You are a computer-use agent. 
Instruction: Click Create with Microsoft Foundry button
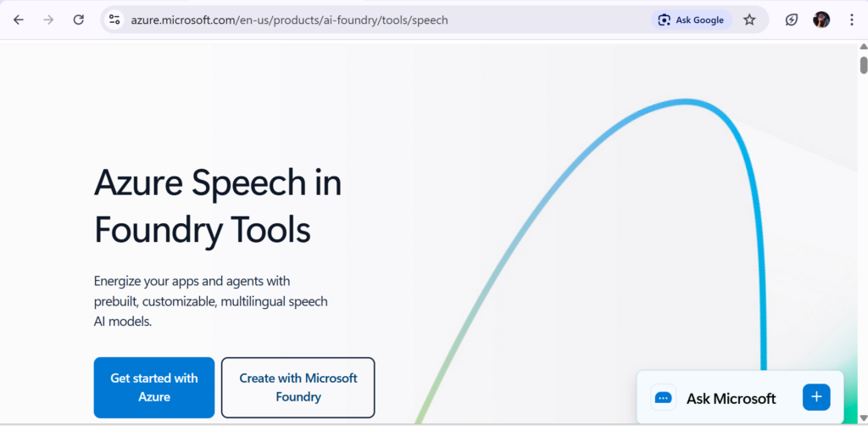point(298,387)
